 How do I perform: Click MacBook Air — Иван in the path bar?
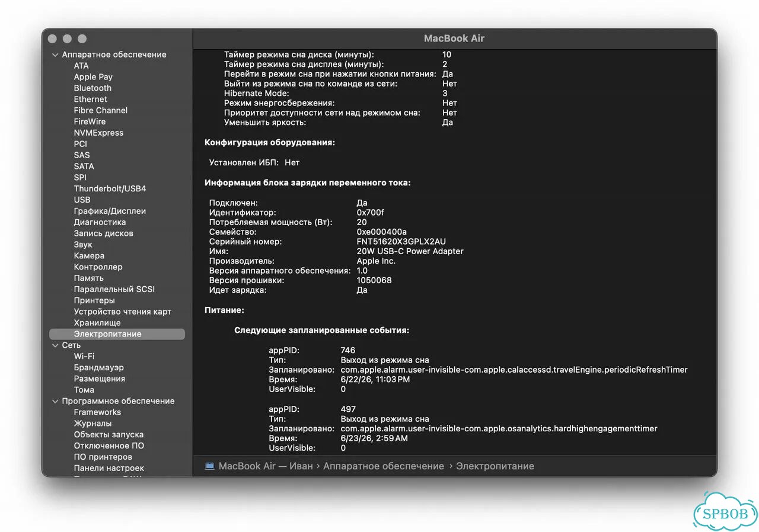(x=266, y=466)
